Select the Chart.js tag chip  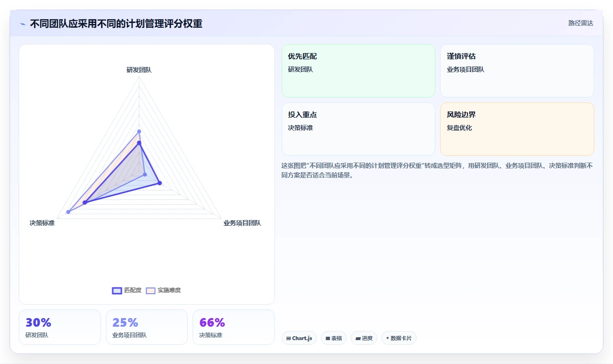[x=299, y=338]
